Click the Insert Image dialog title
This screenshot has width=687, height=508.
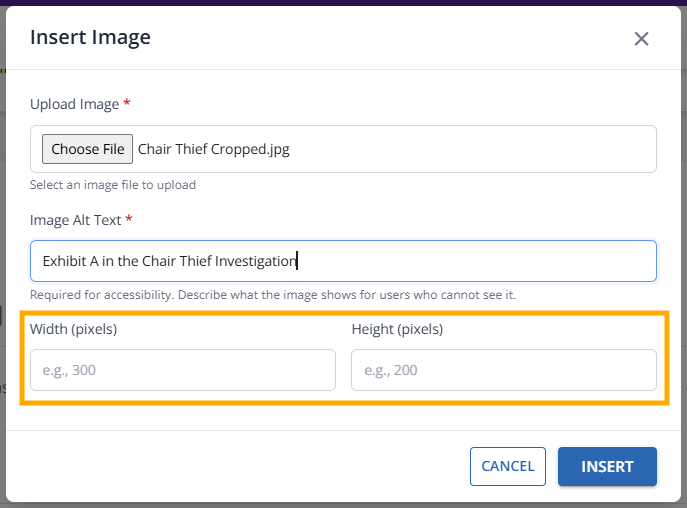click(x=90, y=38)
